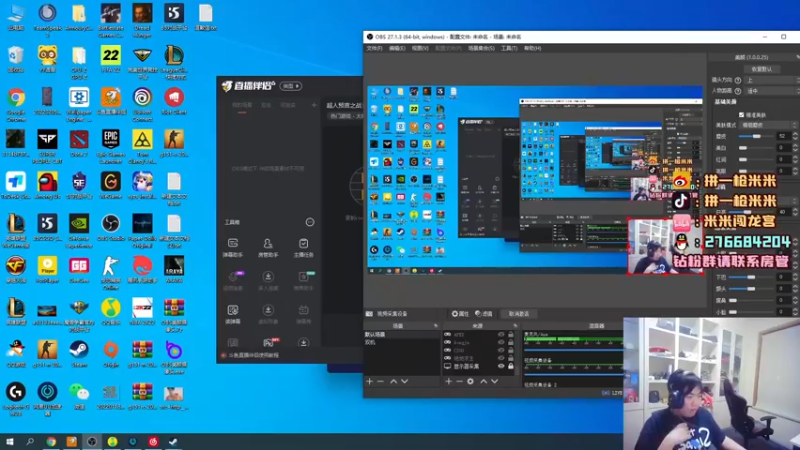Image resolution: width=800 pixels, height=450 pixels.
Task: Click the 美白 value stepper arrows
Action: tap(795, 148)
